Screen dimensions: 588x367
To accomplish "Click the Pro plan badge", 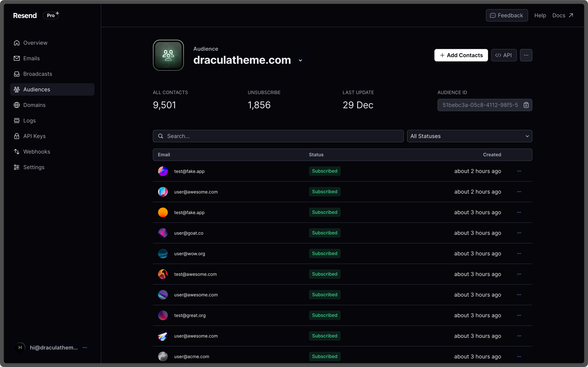I will [x=51, y=15].
